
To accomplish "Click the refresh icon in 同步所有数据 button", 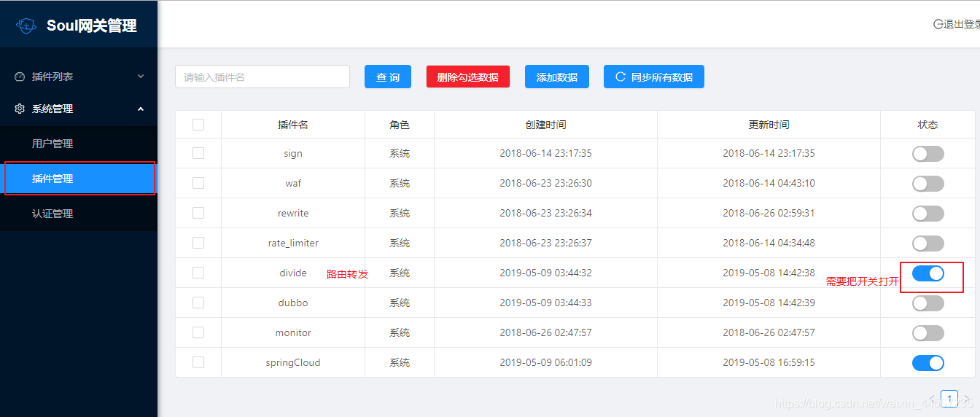I will click(x=621, y=77).
